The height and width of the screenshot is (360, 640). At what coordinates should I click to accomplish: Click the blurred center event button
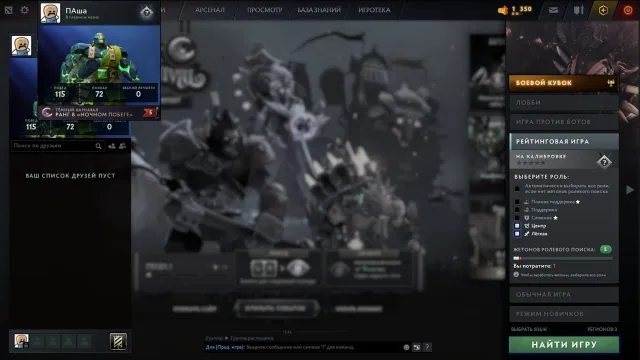pos(276,308)
